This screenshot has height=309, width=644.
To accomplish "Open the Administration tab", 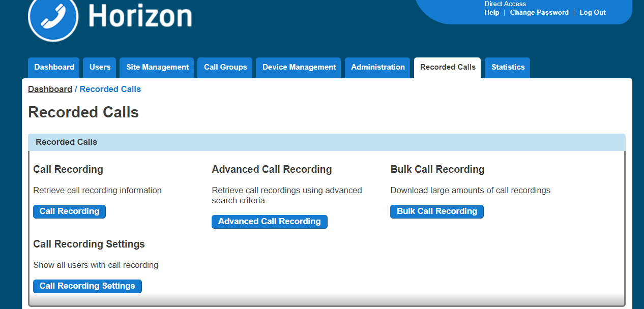I will pyautogui.click(x=378, y=68).
